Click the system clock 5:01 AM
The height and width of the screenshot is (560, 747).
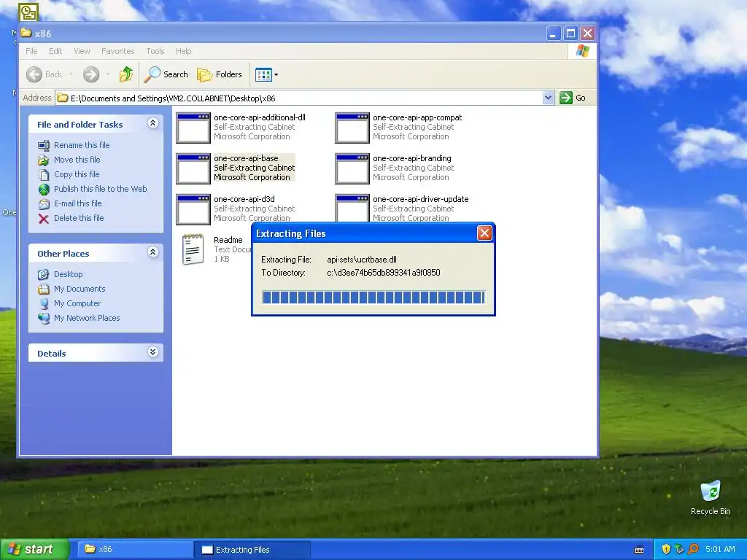(720, 549)
